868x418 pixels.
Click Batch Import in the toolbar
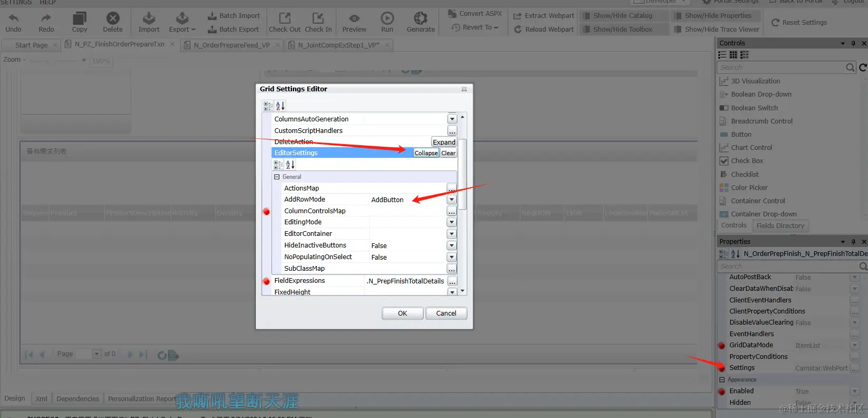click(234, 16)
